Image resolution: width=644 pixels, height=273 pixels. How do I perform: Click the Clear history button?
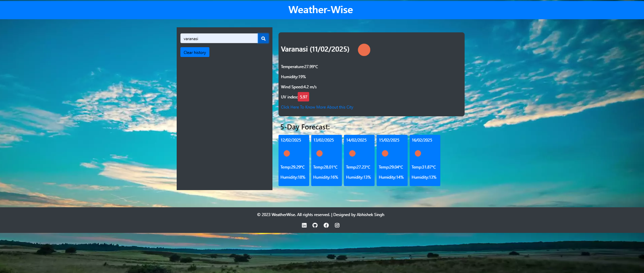pyautogui.click(x=195, y=52)
